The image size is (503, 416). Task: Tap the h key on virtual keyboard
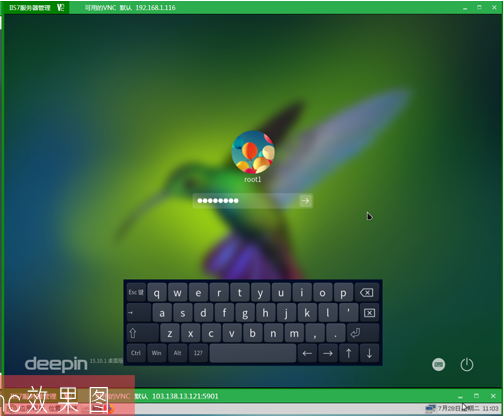point(266,313)
